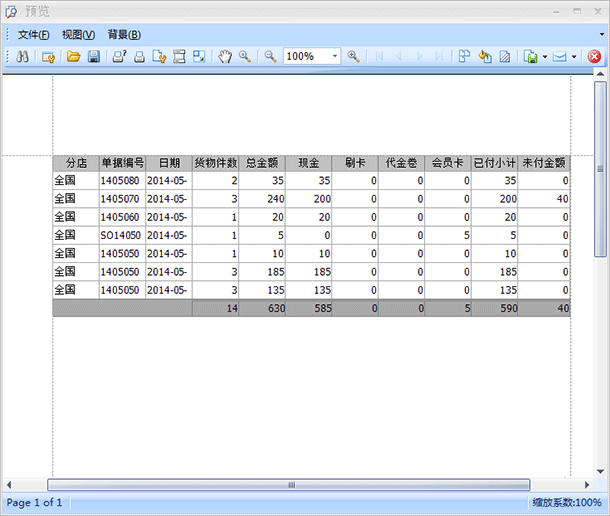This screenshot has height=516, width=610.
Task: Go to the previous page icon
Action: click(399, 57)
